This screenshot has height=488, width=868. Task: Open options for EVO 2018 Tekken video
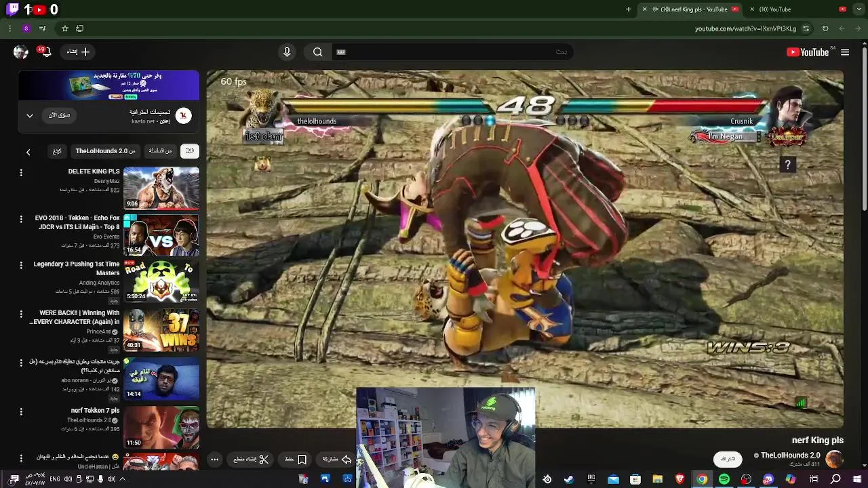(21, 220)
